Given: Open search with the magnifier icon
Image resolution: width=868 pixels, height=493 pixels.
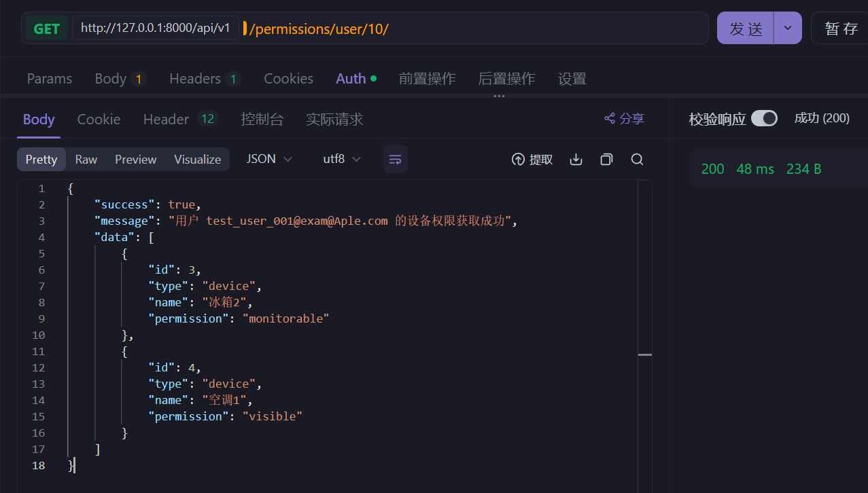Looking at the screenshot, I should click(637, 160).
